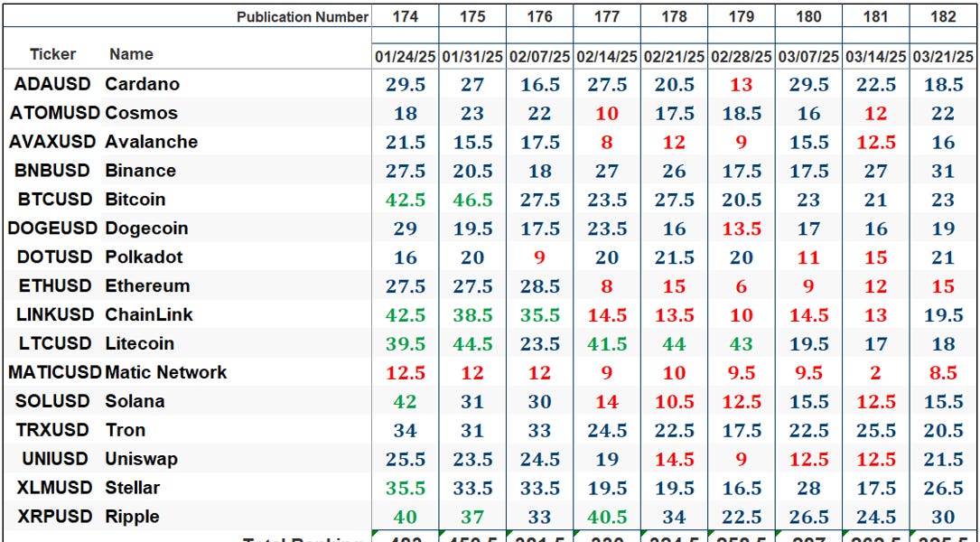The height and width of the screenshot is (542, 980).
Task: Select the Cardano name cell
Action: click(142, 84)
